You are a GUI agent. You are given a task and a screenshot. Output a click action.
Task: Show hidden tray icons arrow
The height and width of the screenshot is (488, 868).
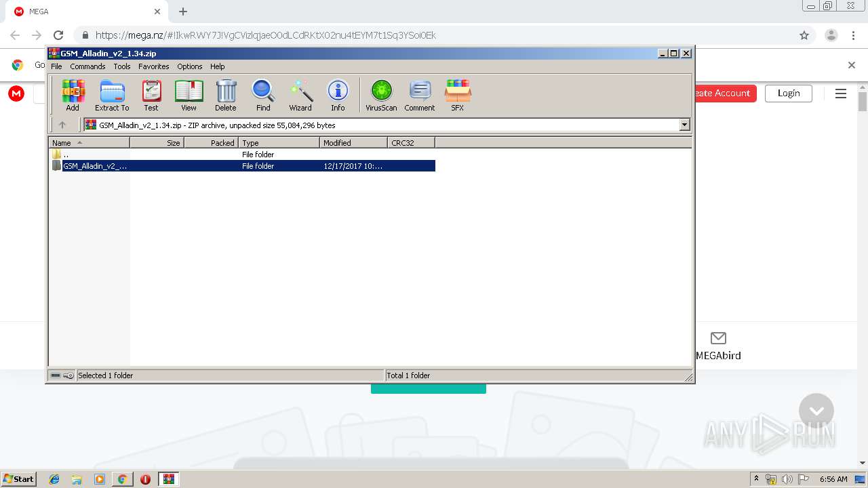pos(757,479)
